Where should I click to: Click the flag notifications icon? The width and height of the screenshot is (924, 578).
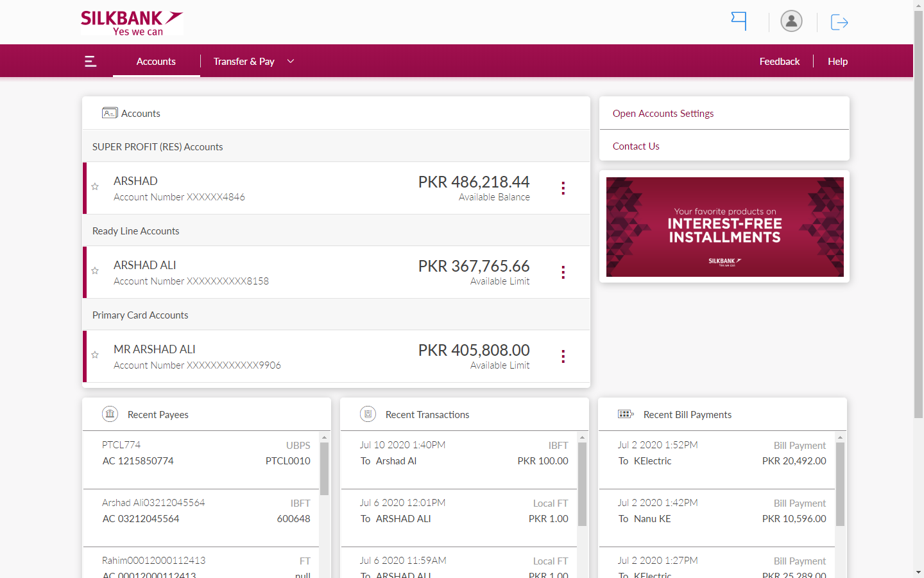click(739, 21)
